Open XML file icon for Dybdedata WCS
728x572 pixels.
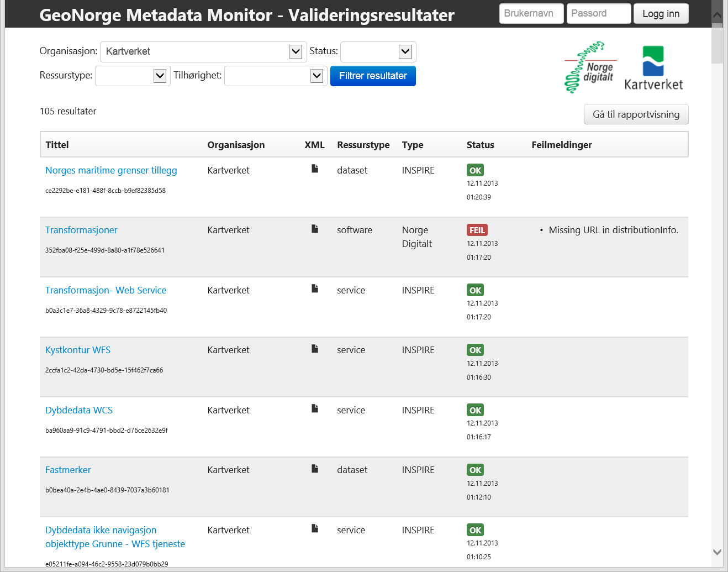[315, 408]
